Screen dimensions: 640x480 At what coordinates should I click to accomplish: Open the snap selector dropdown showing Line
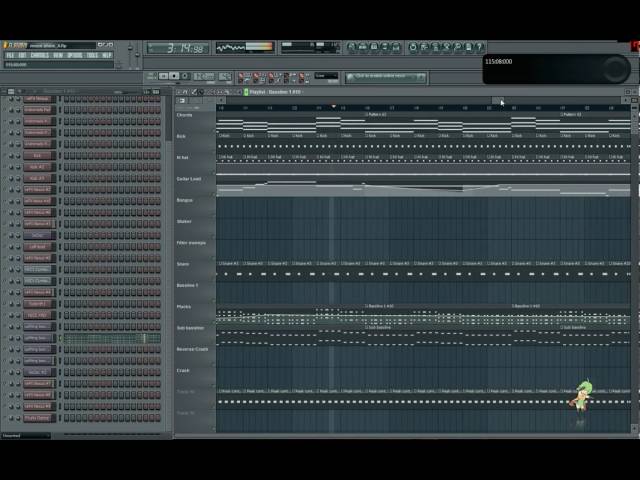point(326,76)
